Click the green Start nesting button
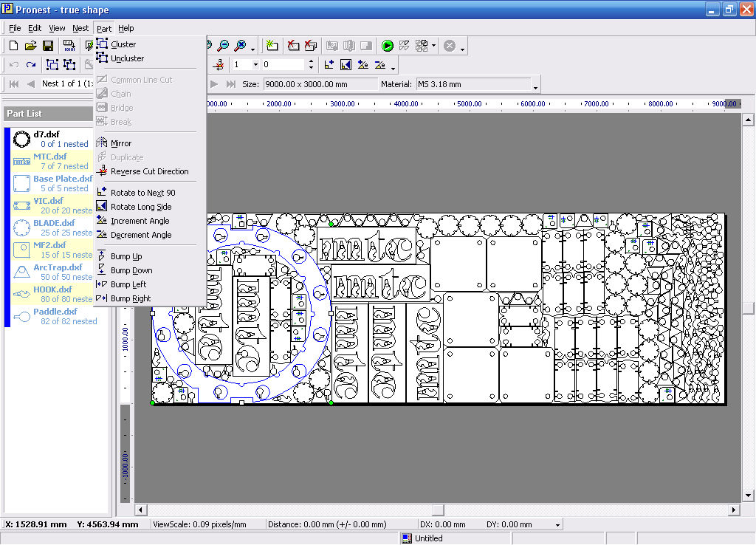This screenshot has height=545, width=756. coord(388,46)
